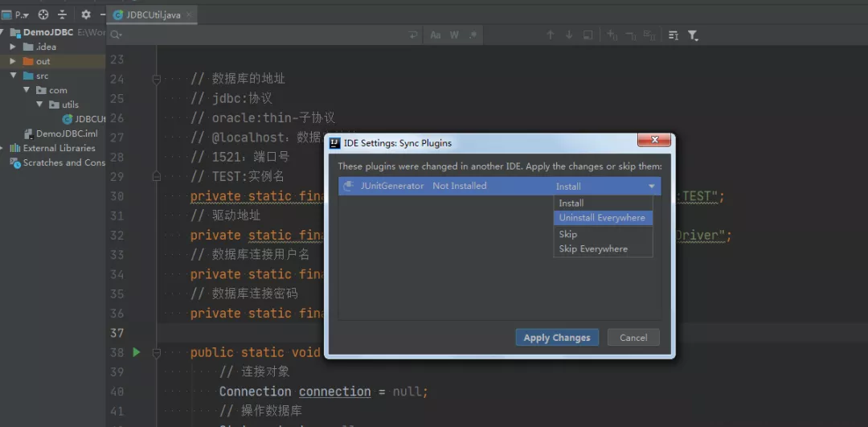Click the JUnitGenerator plugin icon
This screenshot has height=427, width=868.
(x=348, y=186)
